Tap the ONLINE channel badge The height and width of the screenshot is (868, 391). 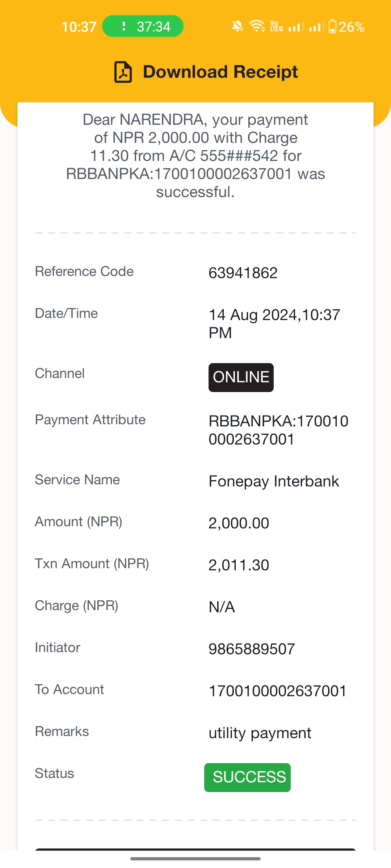click(x=241, y=377)
